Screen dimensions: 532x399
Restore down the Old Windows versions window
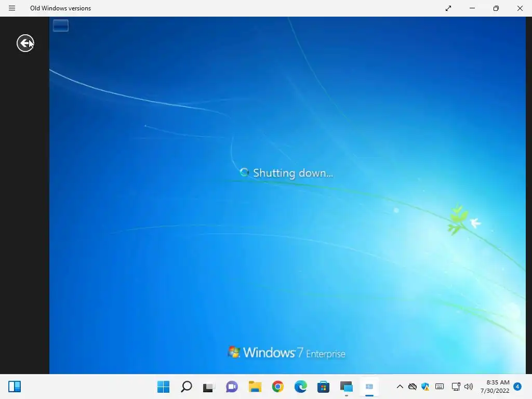tap(496, 8)
